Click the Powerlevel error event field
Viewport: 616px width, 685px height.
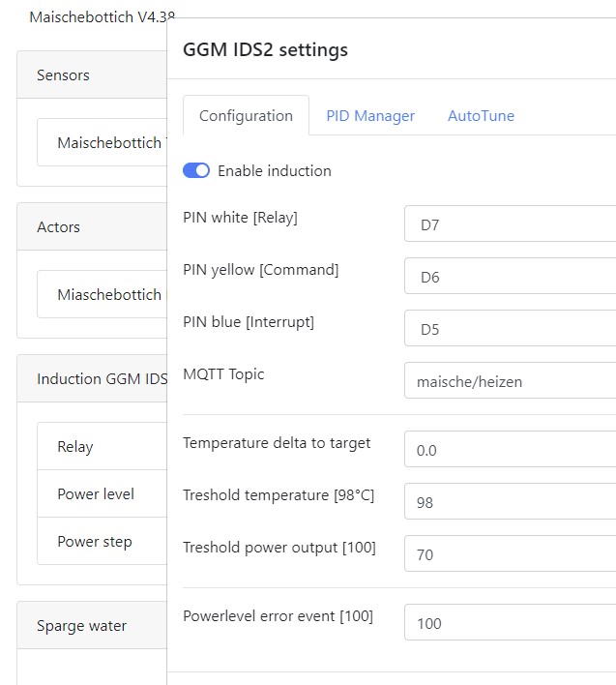(x=510, y=623)
